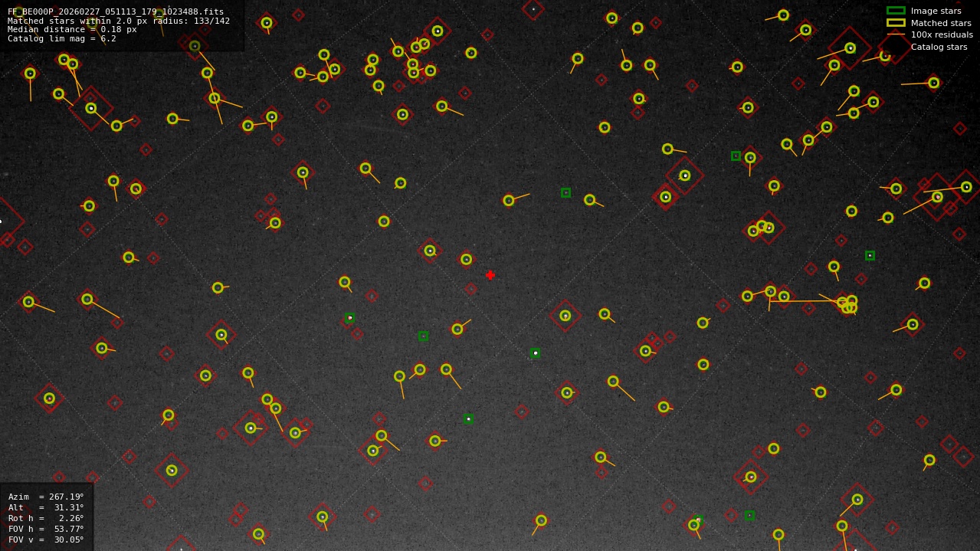Click the green Image stars legend swatch

point(896,11)
